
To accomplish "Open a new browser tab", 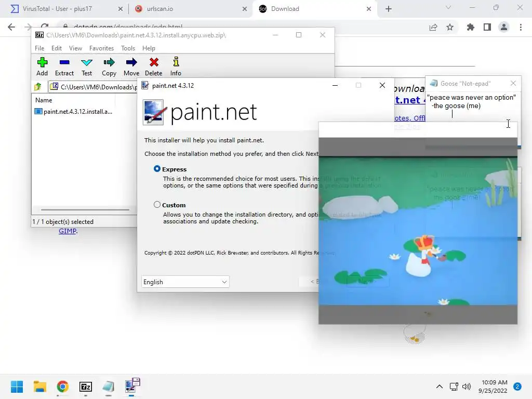I will 389,9.
